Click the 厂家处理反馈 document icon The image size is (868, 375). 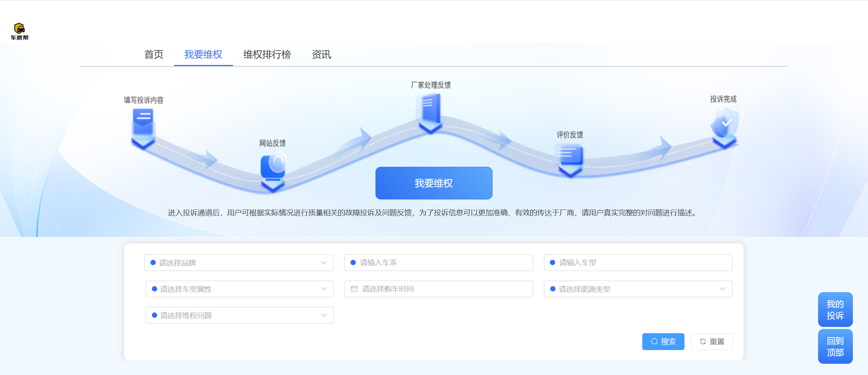point(430,108)
